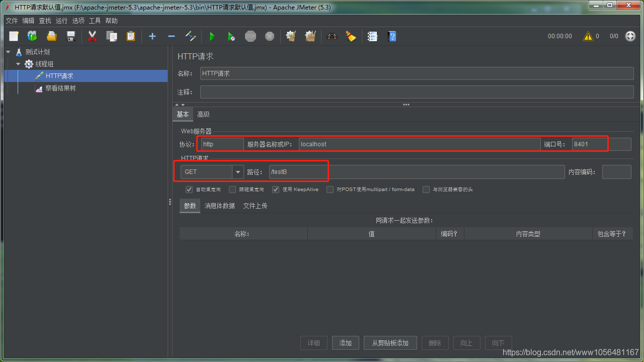The height and width of the screenshot is (362, 644).
Task: Click the warning triangle log icon
Action: point(588,36)
